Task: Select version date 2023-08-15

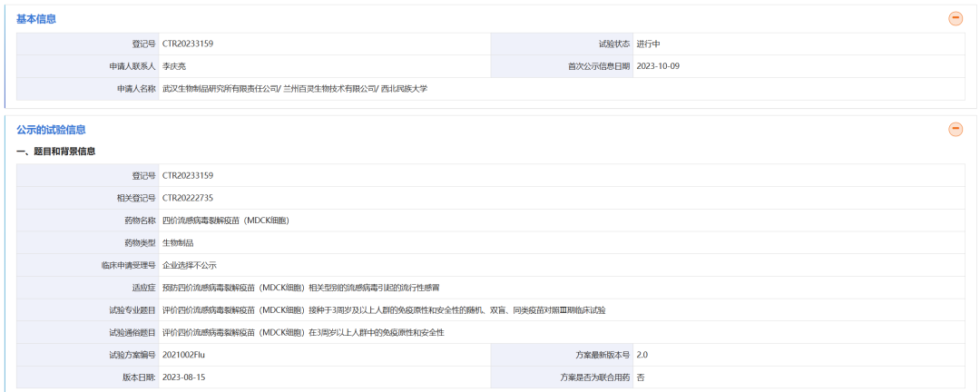Action: (x=183, y=377)
